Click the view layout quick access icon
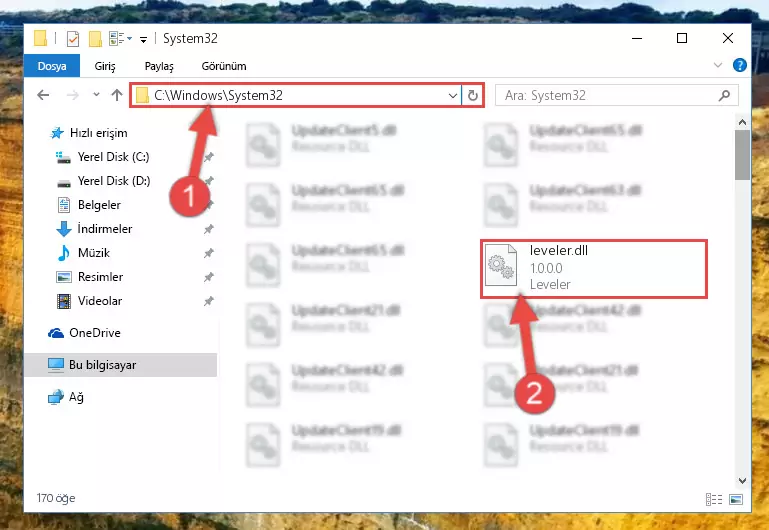 117,38
